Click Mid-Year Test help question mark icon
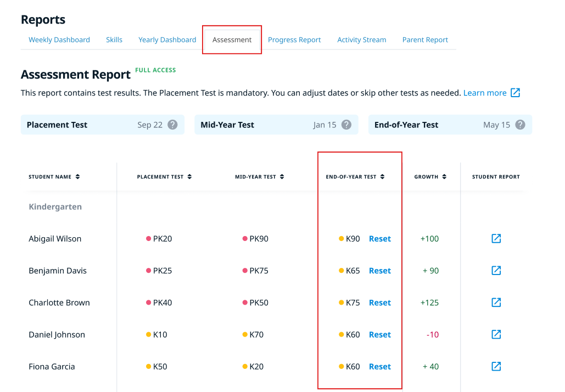Screen dimensions: 565x392 pyautogui.click(x=346, y=125)
